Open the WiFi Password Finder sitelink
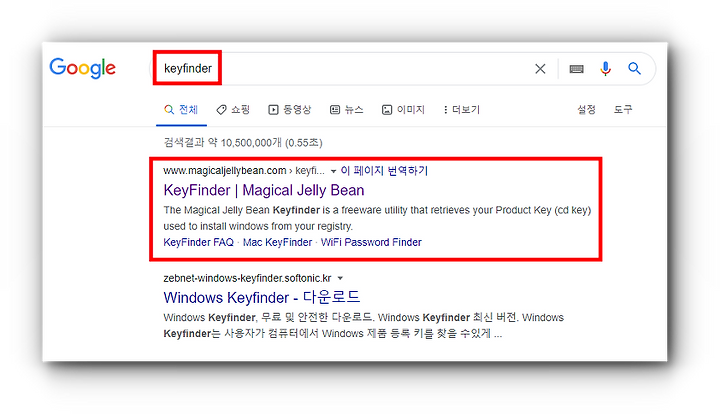720x414 pixels. click(371, 242)
